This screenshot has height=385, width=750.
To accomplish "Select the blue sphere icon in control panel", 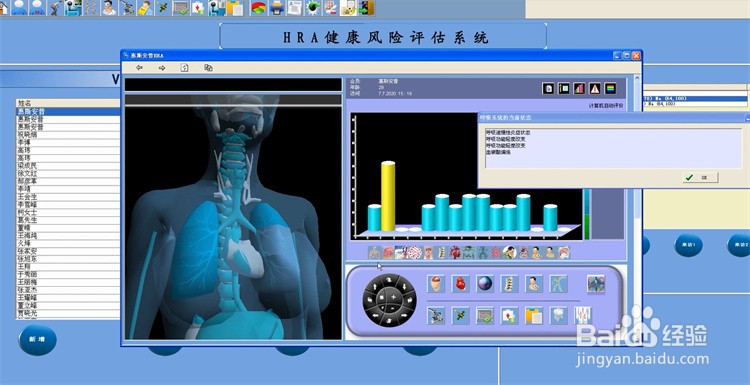I will [485, 284].
